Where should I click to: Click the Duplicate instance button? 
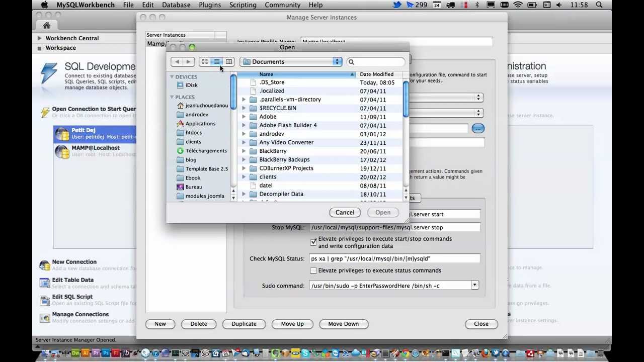point(244,324)
